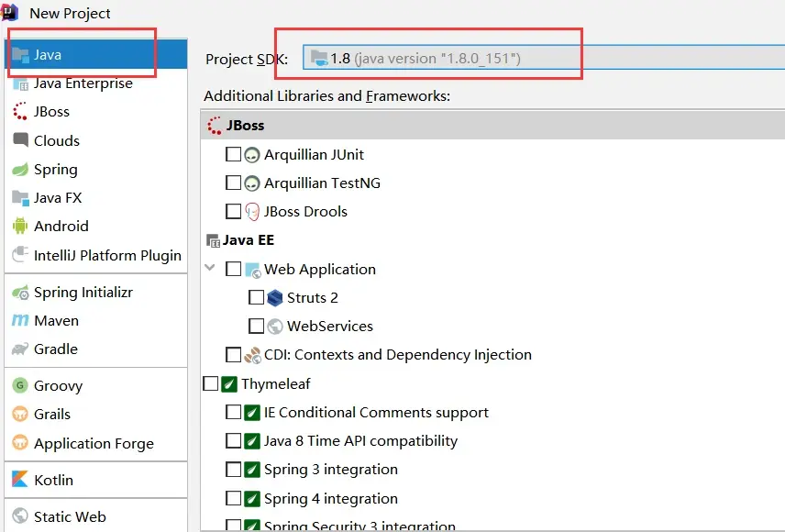The image size is (785, 532).
Task: Choose Clouds project type
Action: [x=96, y=140]
